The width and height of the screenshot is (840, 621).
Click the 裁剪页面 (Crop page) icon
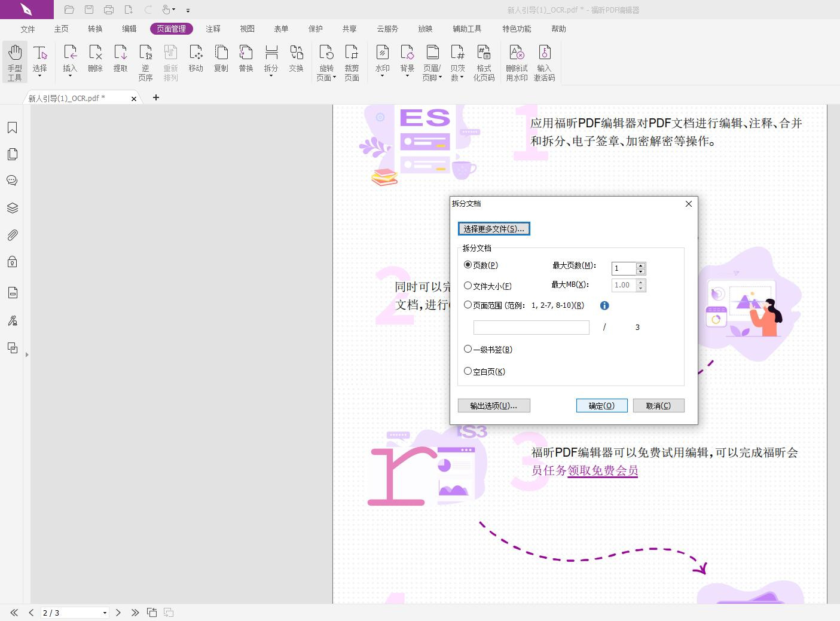tap(352, 60)
